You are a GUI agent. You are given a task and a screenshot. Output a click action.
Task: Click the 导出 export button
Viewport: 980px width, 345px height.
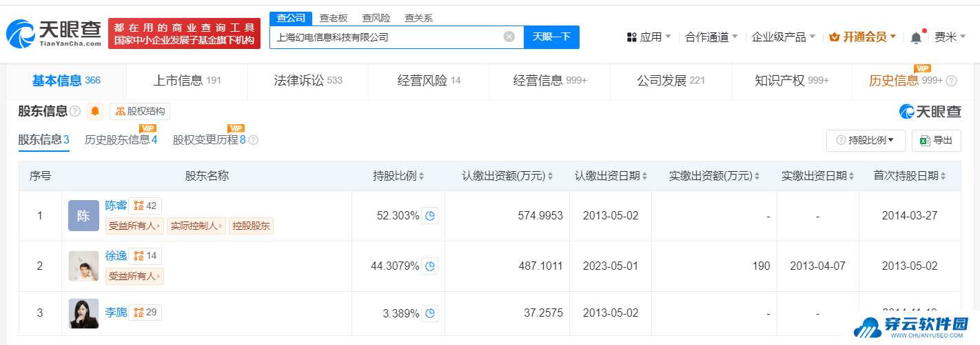[936, 141]
